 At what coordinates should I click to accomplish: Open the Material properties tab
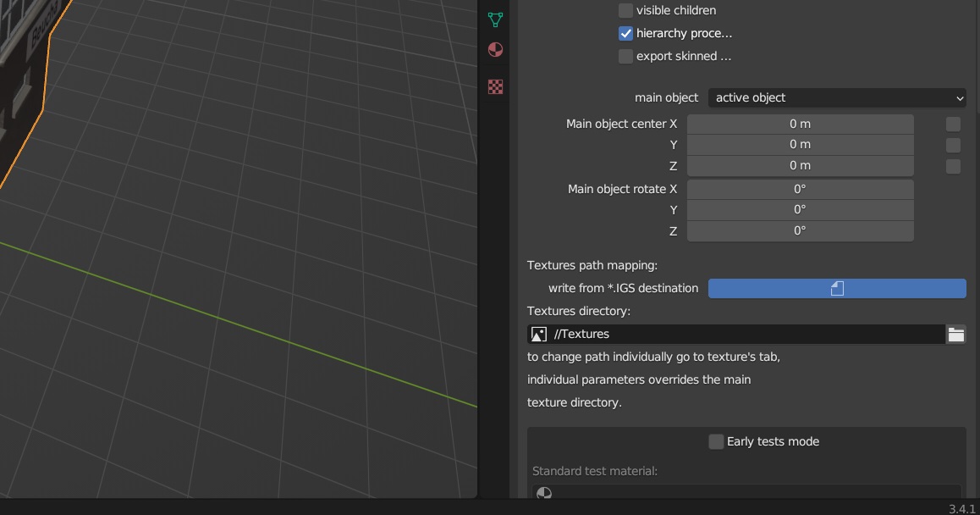click(496, 50)
